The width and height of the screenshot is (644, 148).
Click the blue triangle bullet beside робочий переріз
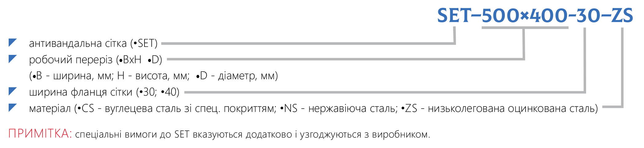click(x=12, y=59)
